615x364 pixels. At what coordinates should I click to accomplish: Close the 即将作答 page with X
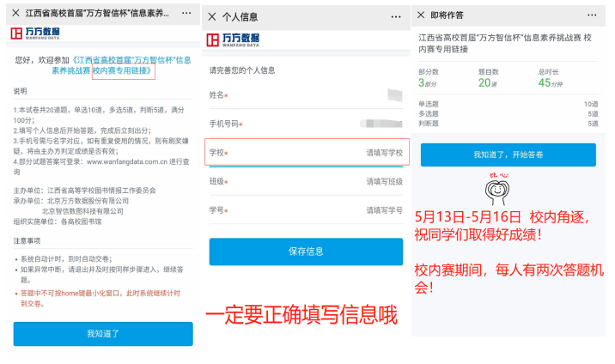click(x=421, y=15)
